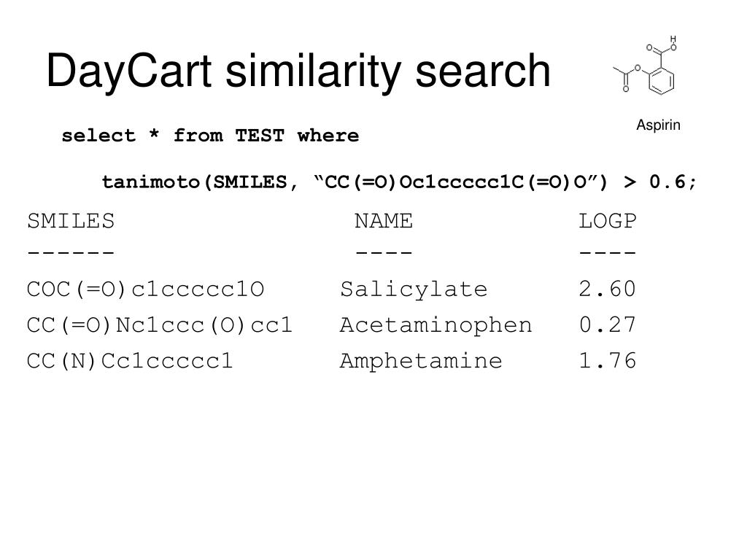
Task: Select the Acetaminophen name cell
Action: [436, 325]
